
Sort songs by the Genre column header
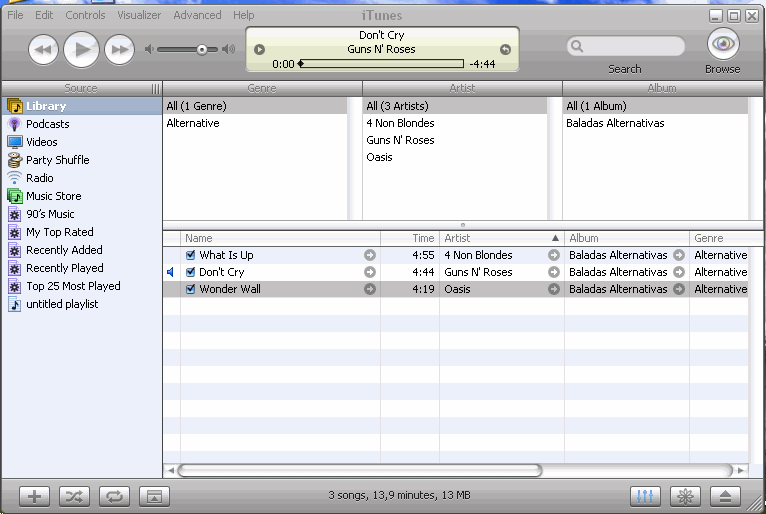719,238
